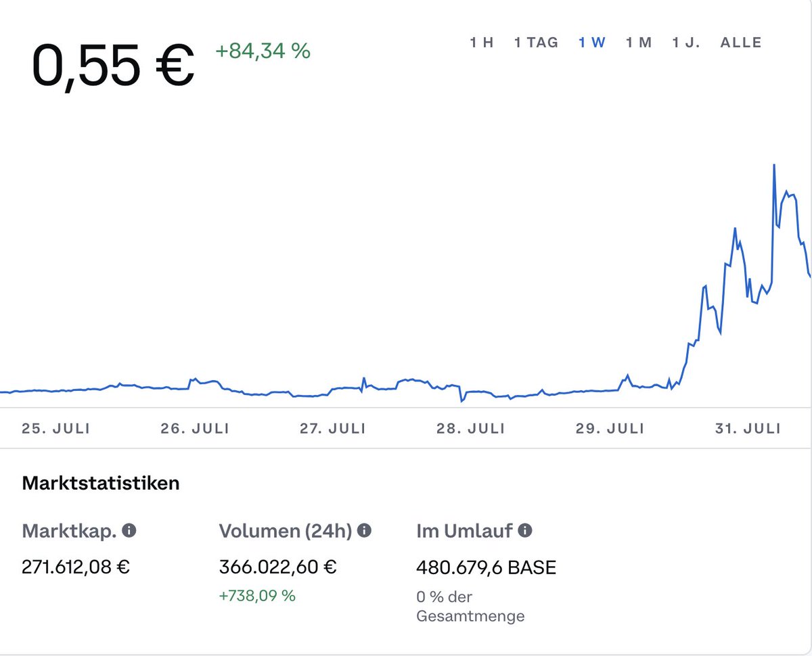Click the 25. JULI axis label

(x=55, y=429)
